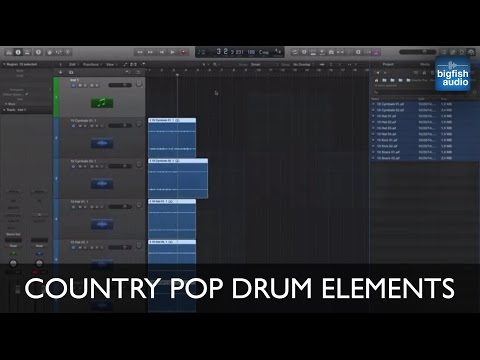Screen dimensions: 480x360
Task: Toggle the Inspector button in the toolbar
Action: pyautogui.click(x=18, y=52)
